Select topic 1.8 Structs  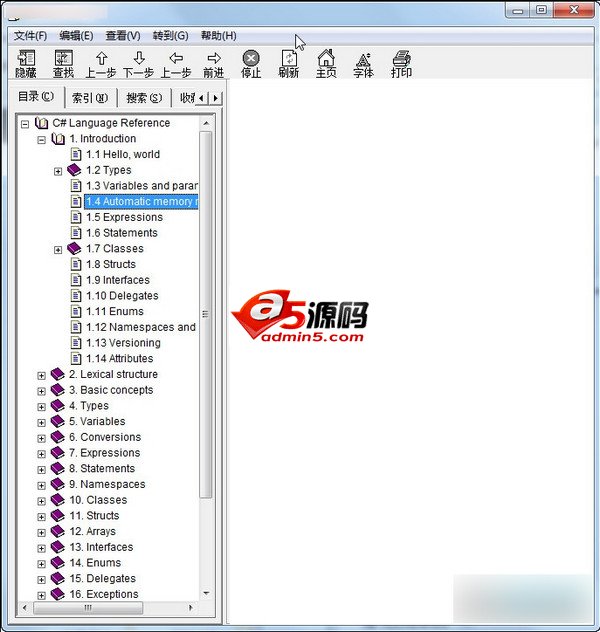(x=111, y=264)
